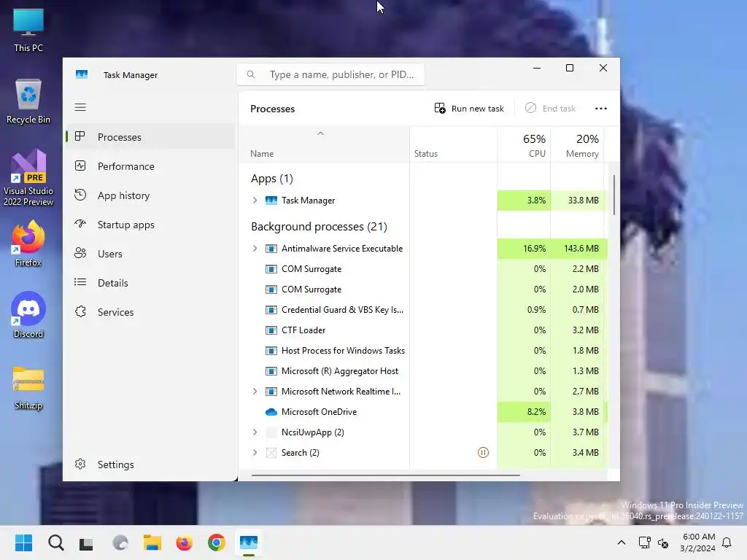The image size is (747, 560).
Task: Open the three-dot more options menu
Action: pyautogui.click(x=601, y=109)
